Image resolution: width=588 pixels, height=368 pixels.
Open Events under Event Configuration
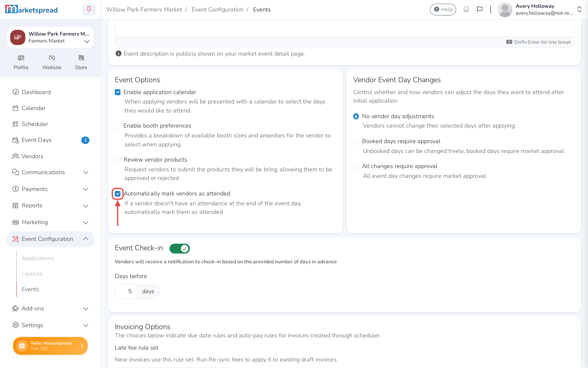tap(30, 289)
